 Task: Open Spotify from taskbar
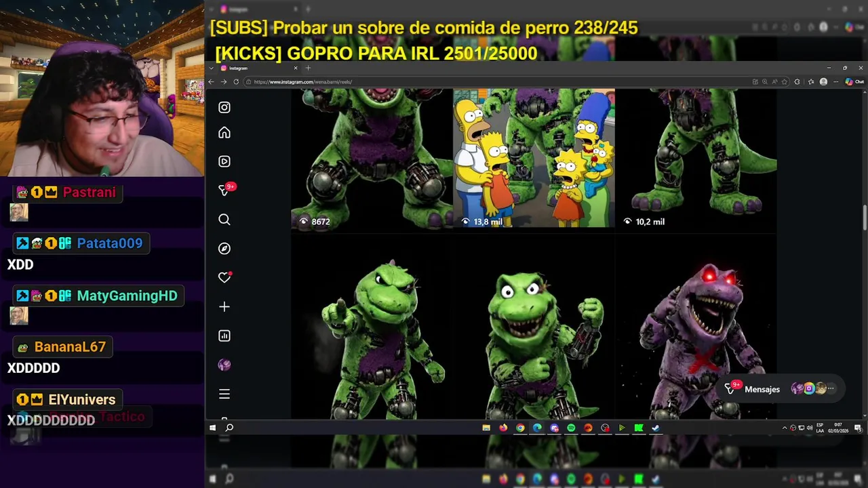tap(571, 428)
